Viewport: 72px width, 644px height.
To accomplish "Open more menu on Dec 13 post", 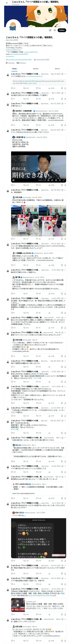I will click(65, 103).
